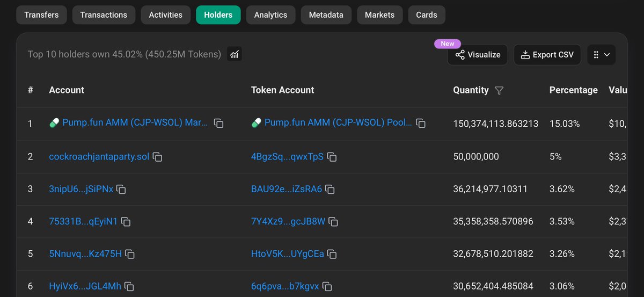Switch to the Transactions tab
Screen dimensions: 644x297
point(104,15)
